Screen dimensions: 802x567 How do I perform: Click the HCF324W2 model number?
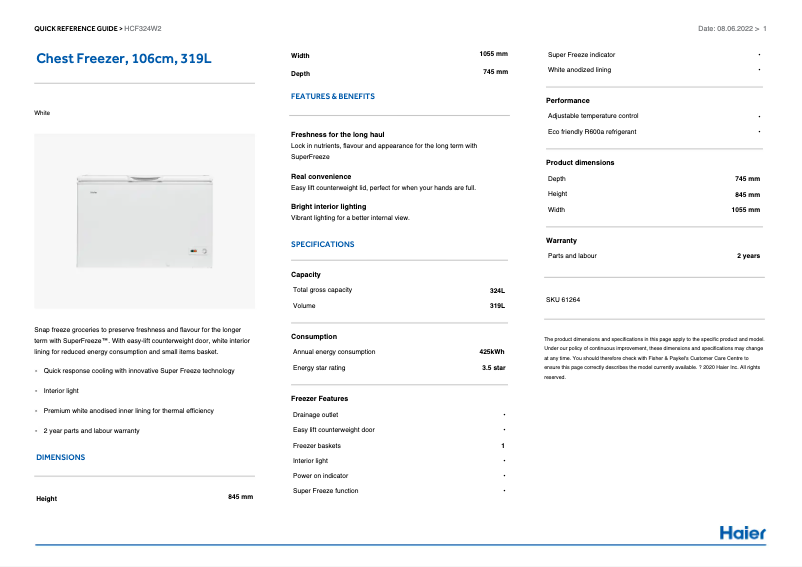coord(143,29)
